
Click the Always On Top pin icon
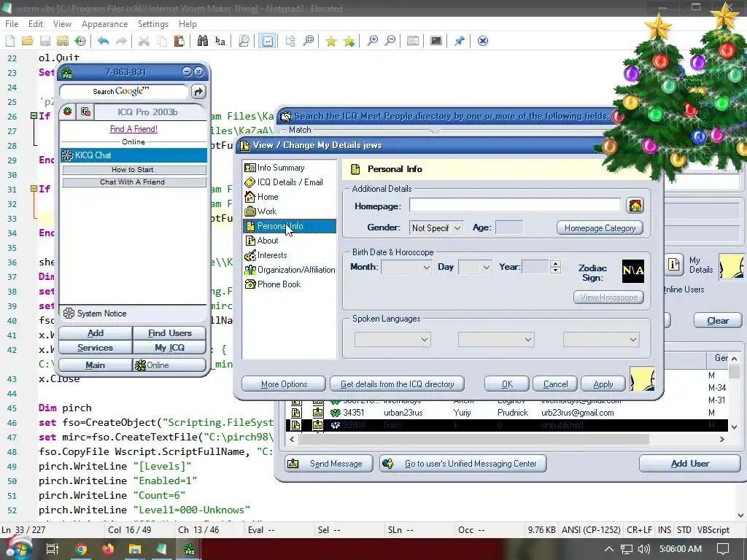click(x=460, y=41)
